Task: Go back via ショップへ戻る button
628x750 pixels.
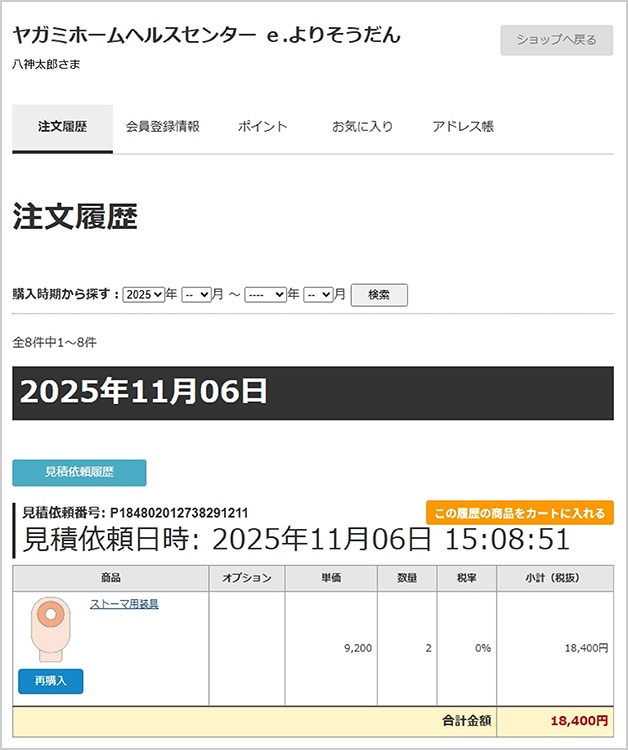Action: pyautogui.click(x=556, y=40)
